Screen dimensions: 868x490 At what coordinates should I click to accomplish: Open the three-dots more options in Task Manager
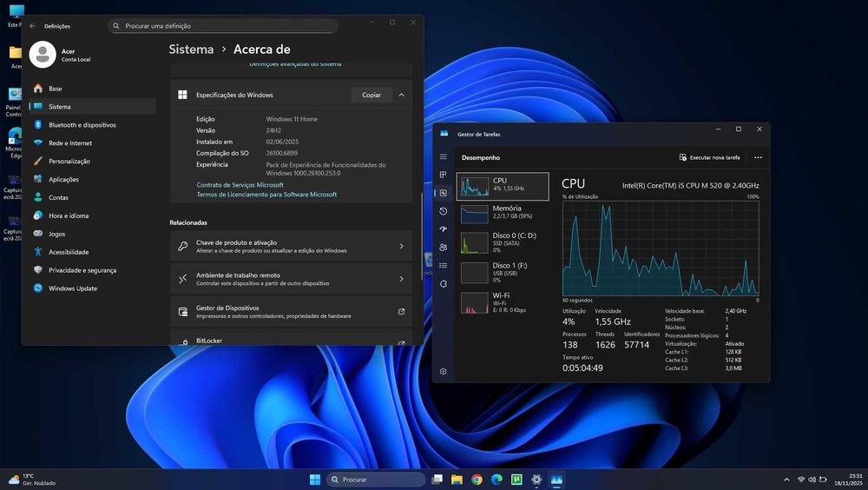(758, 157)
